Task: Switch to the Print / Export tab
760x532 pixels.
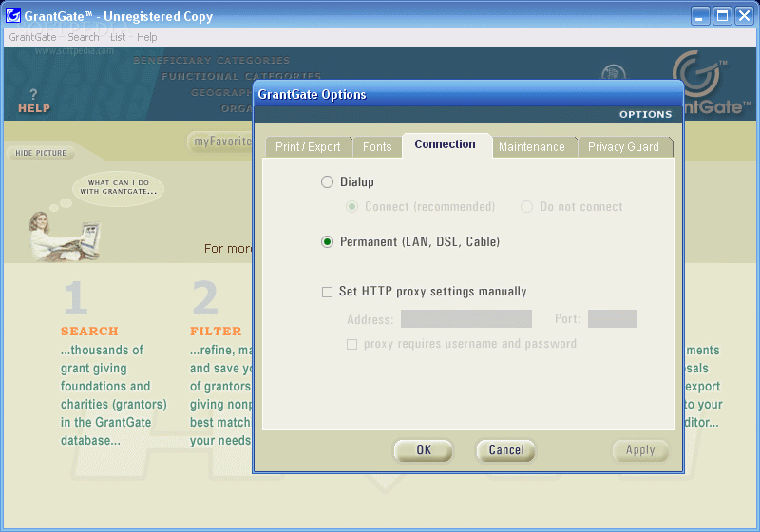Action: point(308,147)
